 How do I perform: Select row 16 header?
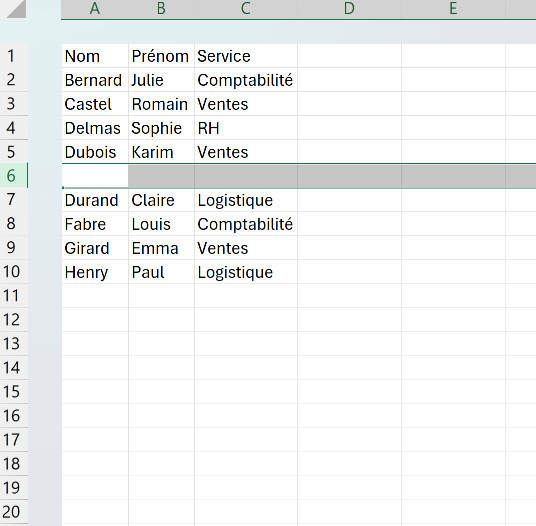14,416
